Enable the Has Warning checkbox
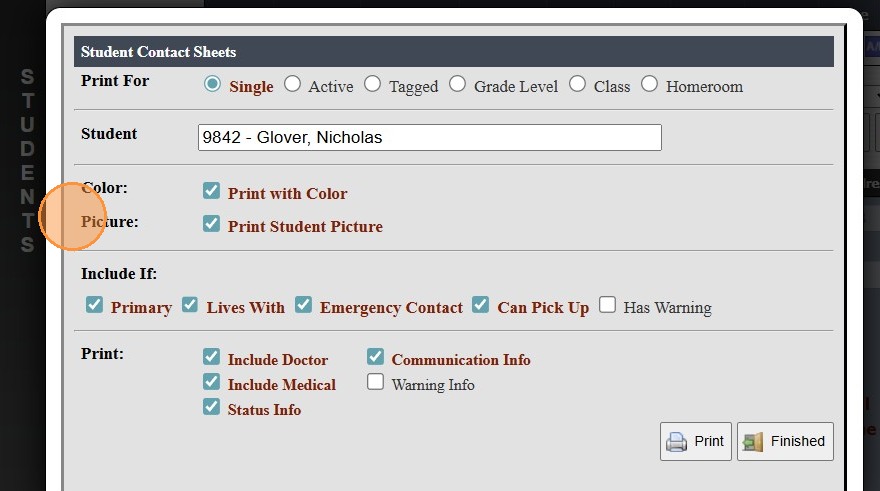The image size is (880, 491). click(x=607, y=304)
